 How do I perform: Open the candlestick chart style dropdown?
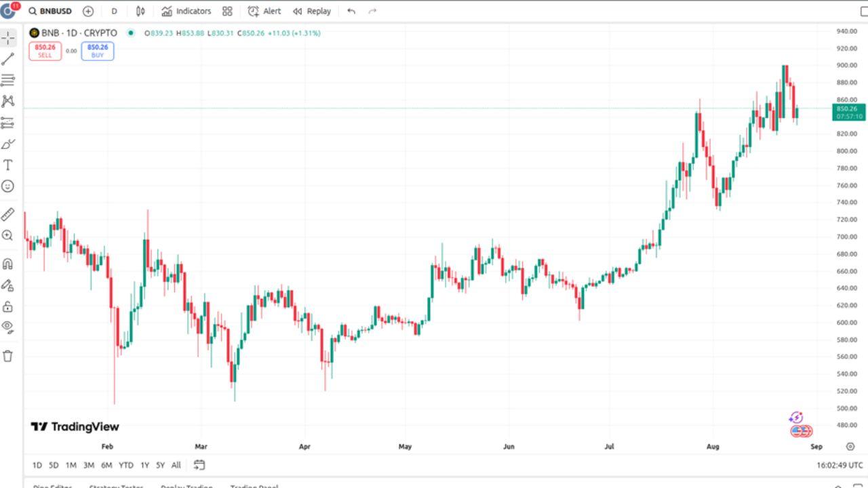(x=140, y=11)
